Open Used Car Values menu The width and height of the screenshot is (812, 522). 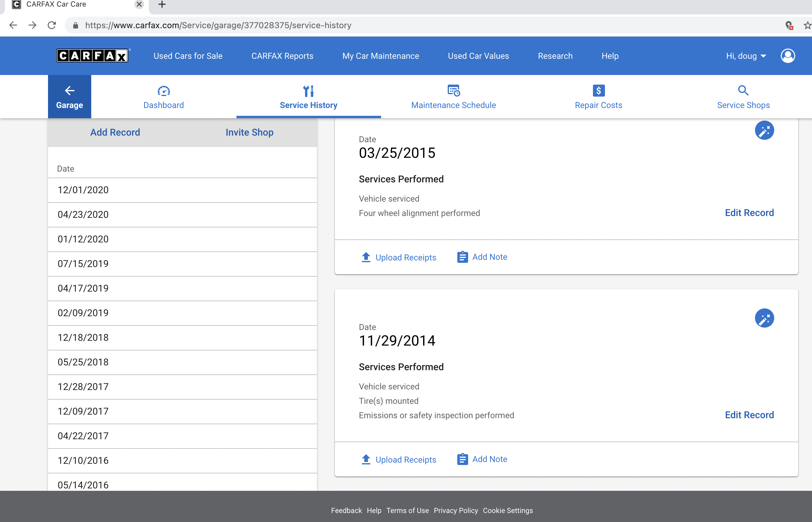[x=478, y=56]
